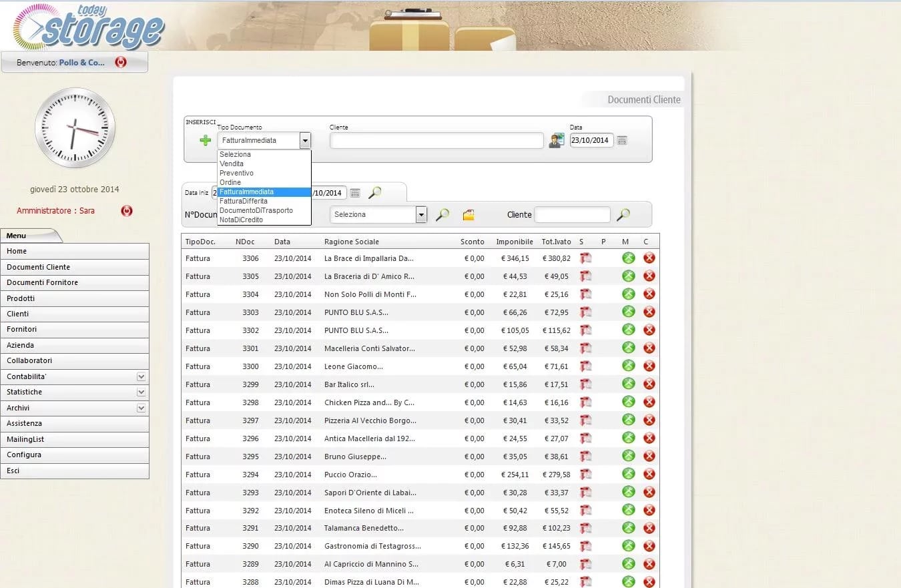Delete invoice 3300 Leone Giacomo
Image resolution: width=901 pixels, height=588 pixels.
click(649, 366)
